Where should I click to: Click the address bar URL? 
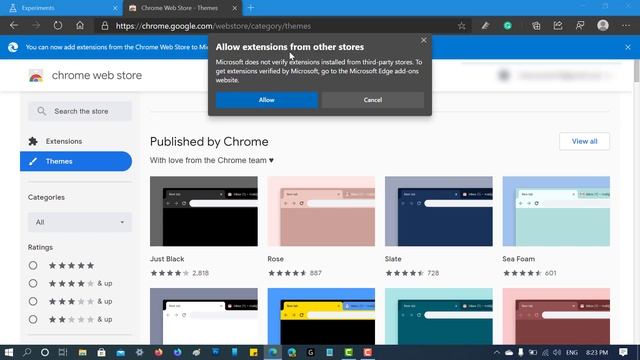point(213,26)
